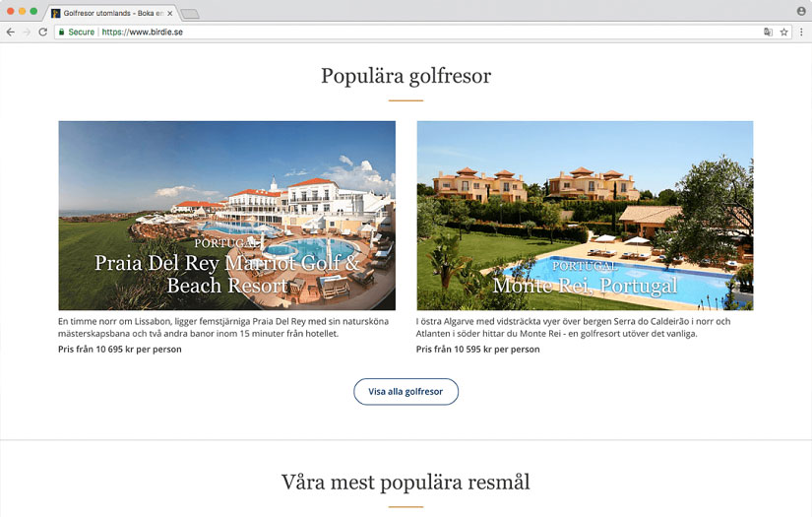
Task: Open the Chrome three-dot menu
Action: tap(801, 32)
